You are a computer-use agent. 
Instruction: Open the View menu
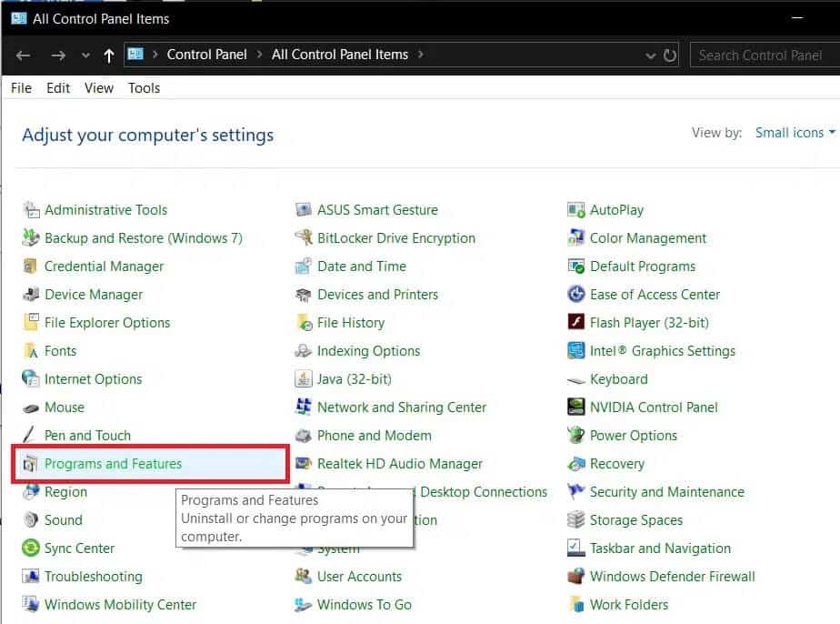coord(99,88)
